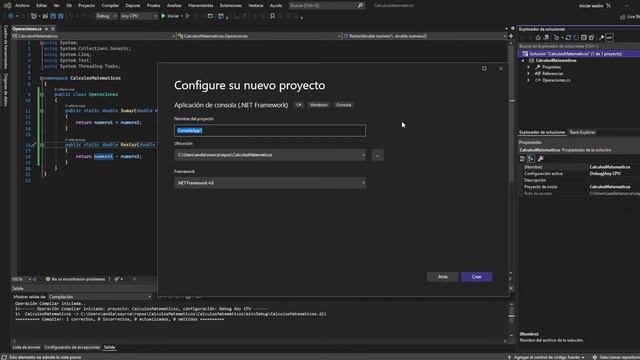Open the CalculosMatematicos project scope dropdown

point(94,36)
